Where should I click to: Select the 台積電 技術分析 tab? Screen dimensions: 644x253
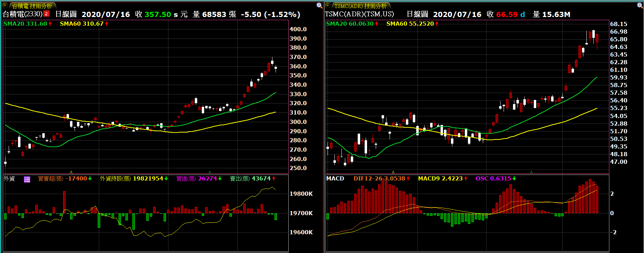32,6
